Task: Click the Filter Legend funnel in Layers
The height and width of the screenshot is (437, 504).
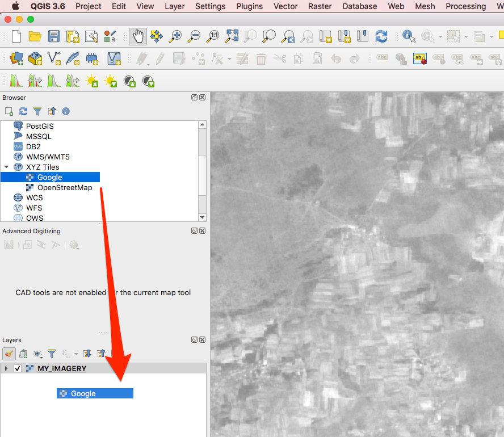Action: (52, 354)
